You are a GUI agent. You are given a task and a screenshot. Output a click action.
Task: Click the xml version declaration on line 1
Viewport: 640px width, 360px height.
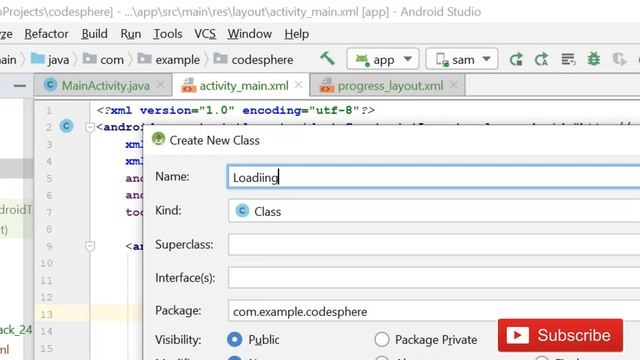pyautogui.click(x=236, y=110)
